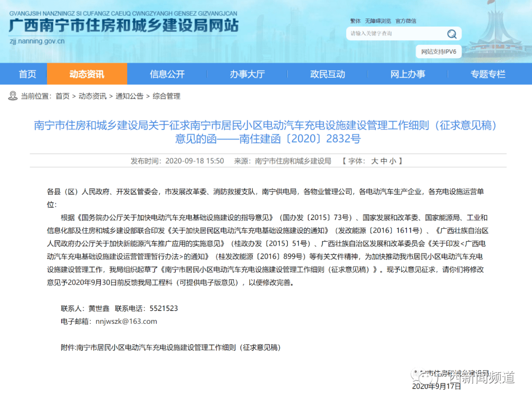532x401 pixels.
Task: Open the 动态资讯 navigation tab
Action: 87,74
